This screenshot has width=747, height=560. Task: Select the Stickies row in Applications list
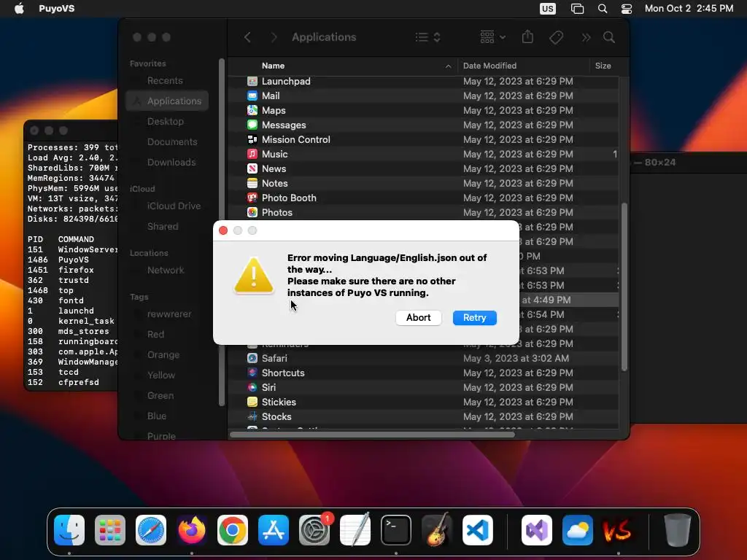(424, 402)
